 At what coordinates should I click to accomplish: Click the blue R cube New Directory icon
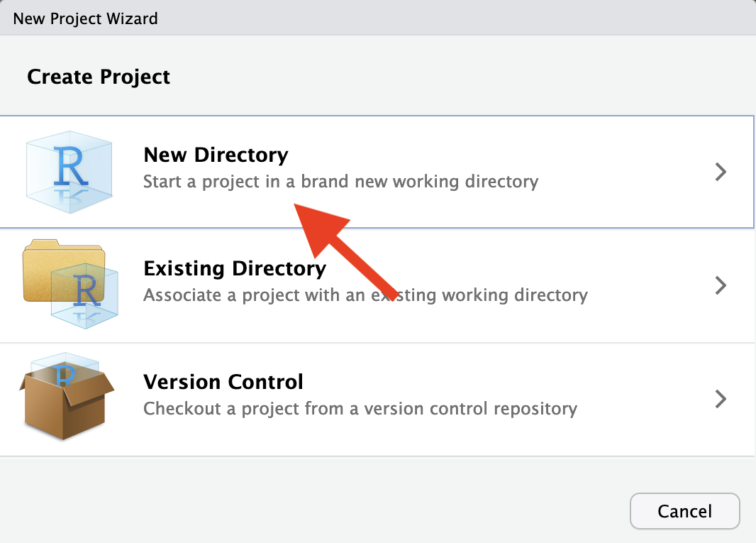[x=70, y=172]
